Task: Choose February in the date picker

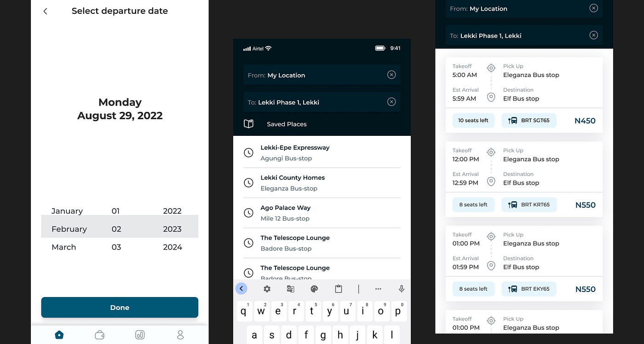Action: [x=69, y=229]
